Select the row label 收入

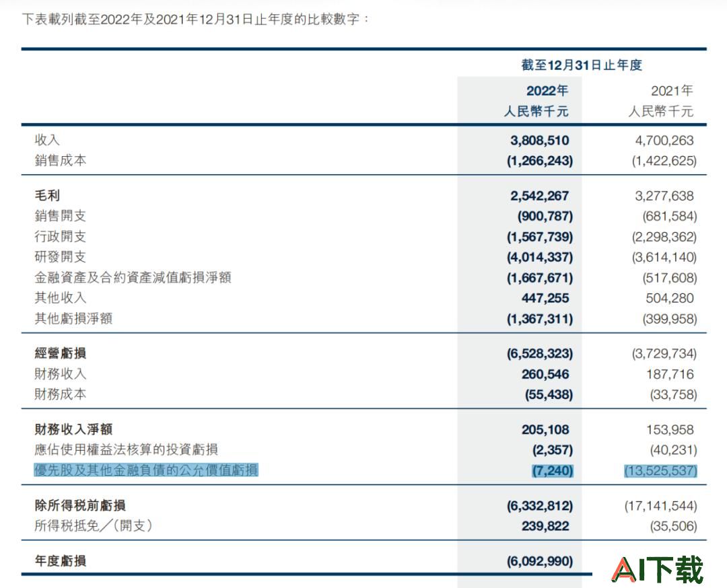pos(47,140)
